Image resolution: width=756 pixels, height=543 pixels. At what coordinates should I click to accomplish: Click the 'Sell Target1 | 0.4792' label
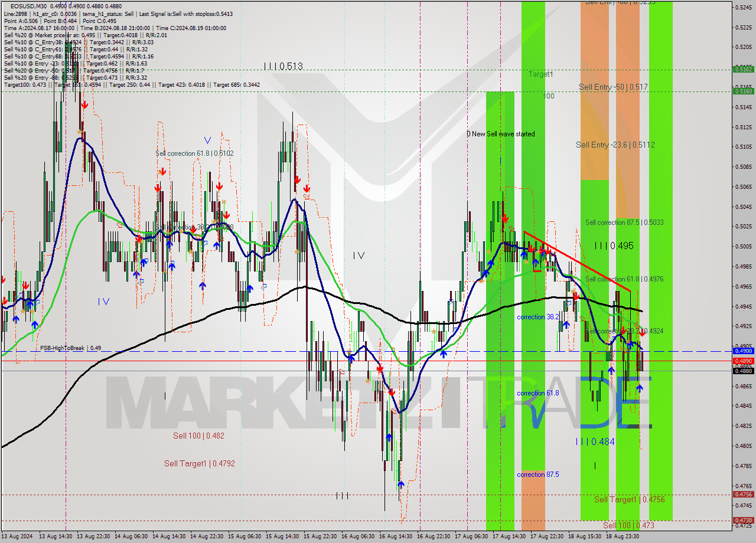[200, 463]
